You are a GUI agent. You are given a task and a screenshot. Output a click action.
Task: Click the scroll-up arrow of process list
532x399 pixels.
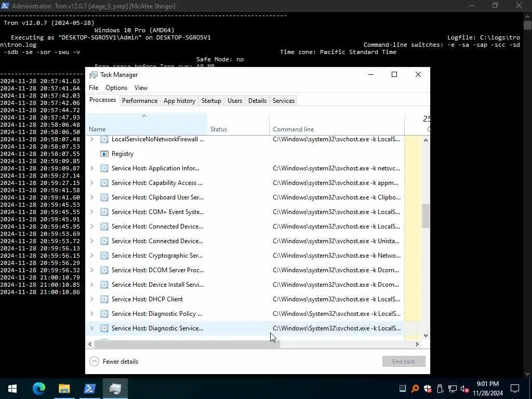point(426,140)
